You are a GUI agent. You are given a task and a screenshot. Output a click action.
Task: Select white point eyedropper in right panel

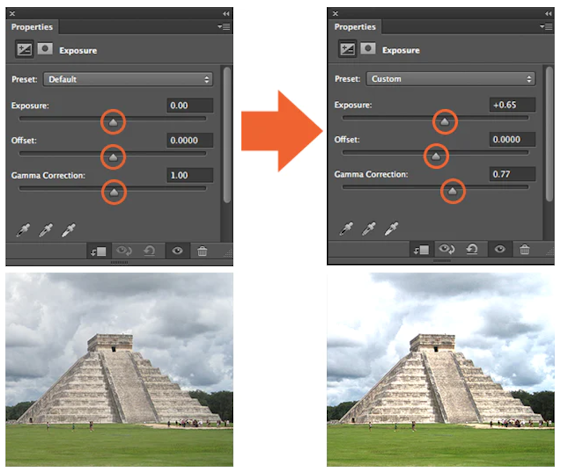[x=391, y=229]
